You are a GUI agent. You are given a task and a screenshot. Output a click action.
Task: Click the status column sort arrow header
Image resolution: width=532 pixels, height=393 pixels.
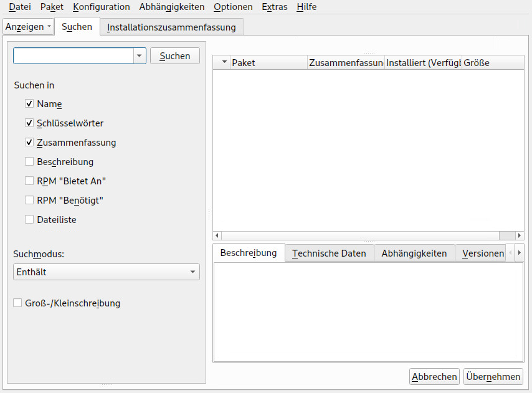(222, 63)
